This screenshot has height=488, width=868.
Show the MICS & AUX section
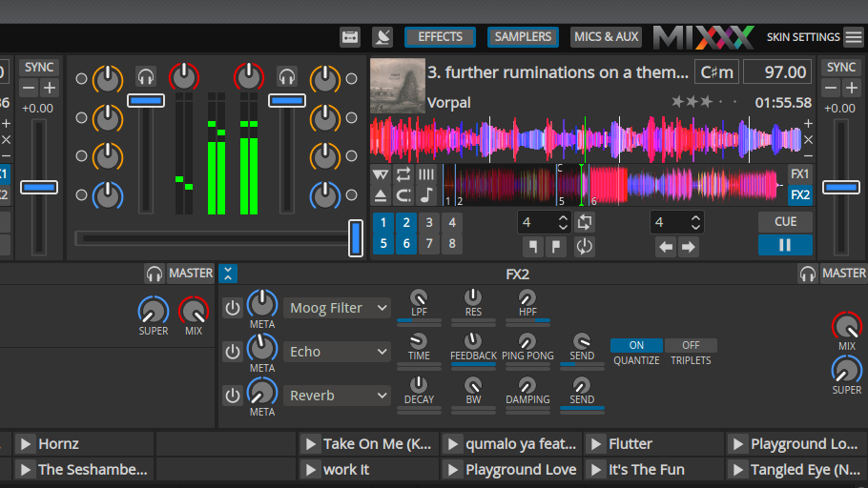[x=606, y=37]
